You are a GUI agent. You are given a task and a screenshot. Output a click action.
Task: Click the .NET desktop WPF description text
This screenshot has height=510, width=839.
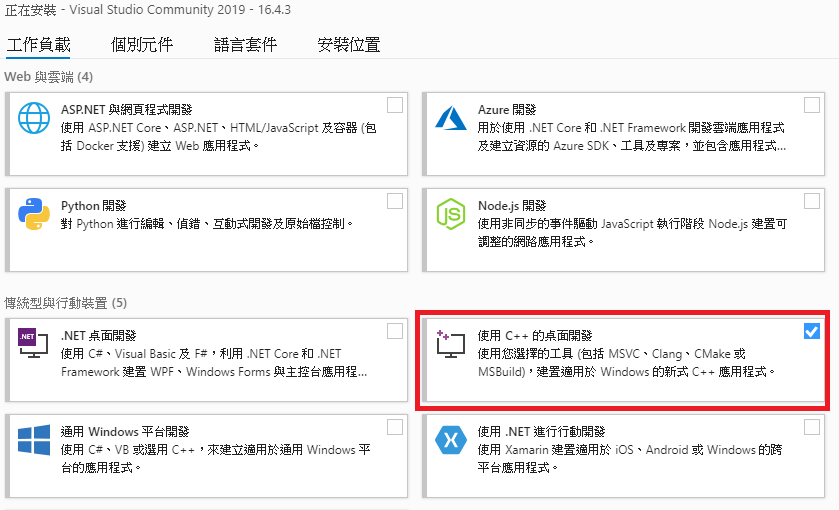tap(214, 363)
